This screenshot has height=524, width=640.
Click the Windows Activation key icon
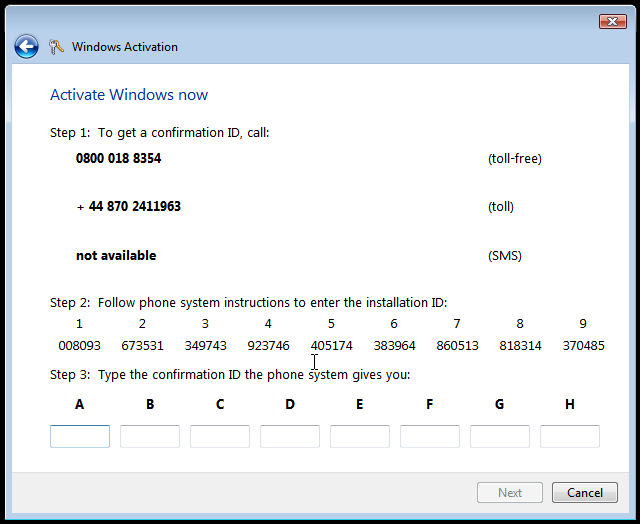[57, 47]
